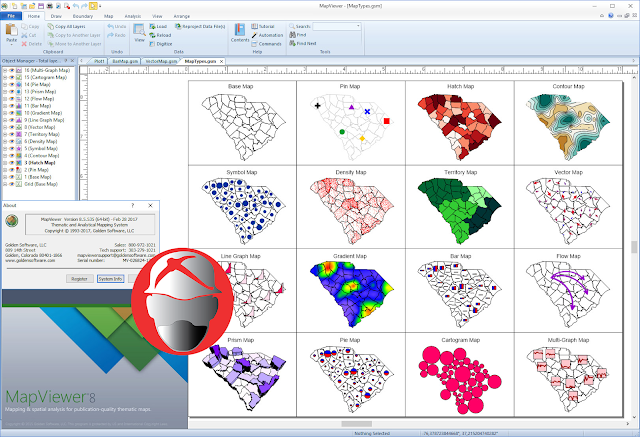The width and height of the screenshot is (640, 437).
Task: Hide the 14 (Pie Map) layer
Action: pyautogui.click(x=12, y=84)
